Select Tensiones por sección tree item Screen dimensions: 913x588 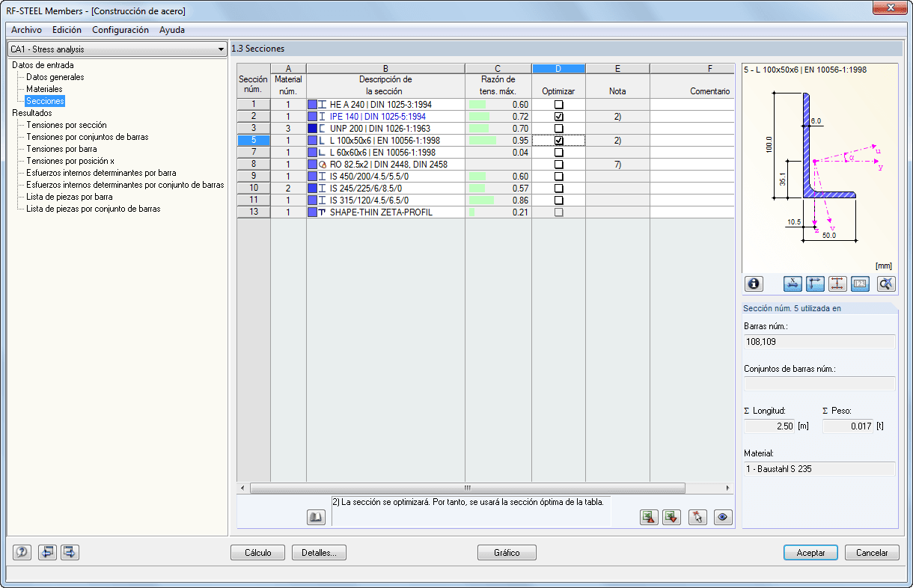click(67, 125)
